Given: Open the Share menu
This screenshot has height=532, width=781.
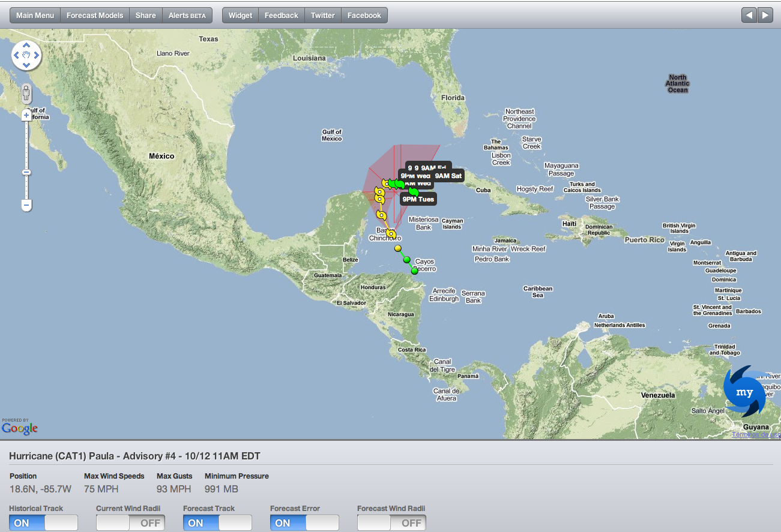Looking at the screenshot, I should pyautogui.click(x=146, y=16).
